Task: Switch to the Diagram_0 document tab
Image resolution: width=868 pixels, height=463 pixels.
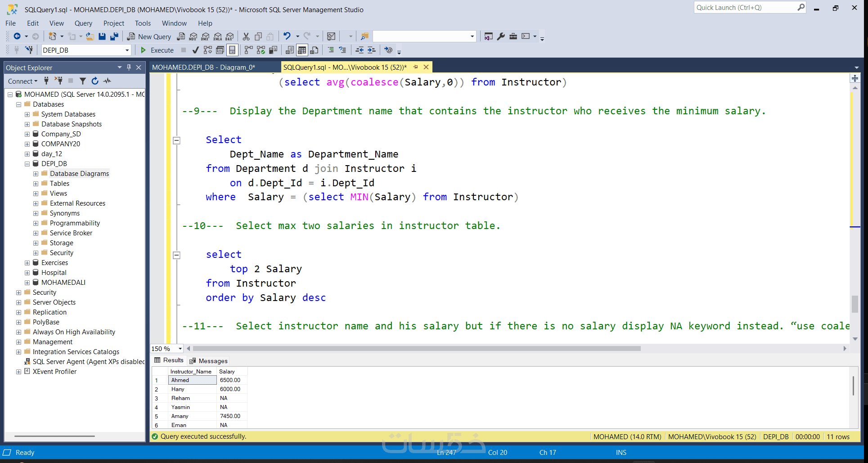Action: point(203,67)
